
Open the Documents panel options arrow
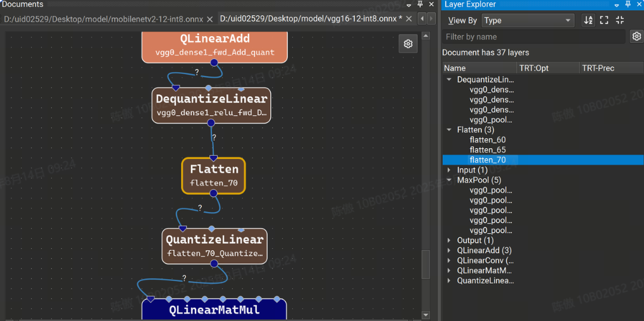409,4
